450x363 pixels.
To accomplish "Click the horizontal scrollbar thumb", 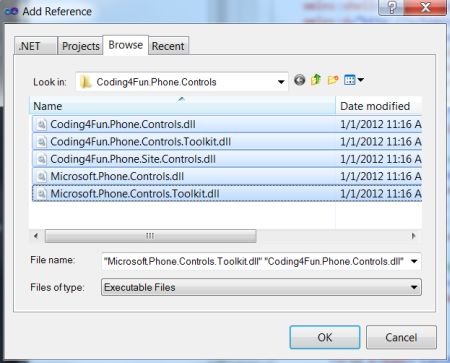I will pos(150,236).
